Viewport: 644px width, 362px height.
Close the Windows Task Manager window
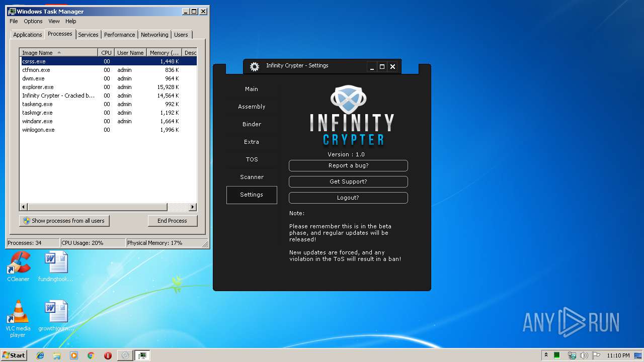tap(203, 11)
